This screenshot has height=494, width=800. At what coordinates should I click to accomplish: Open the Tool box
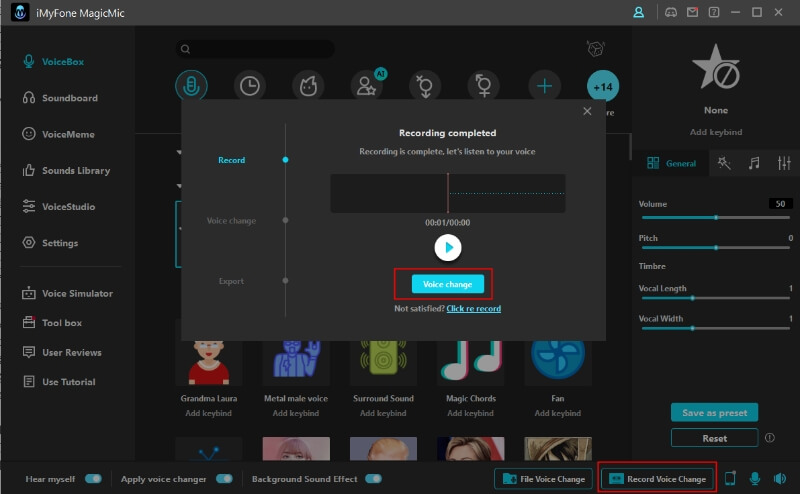tap(52, 323)
